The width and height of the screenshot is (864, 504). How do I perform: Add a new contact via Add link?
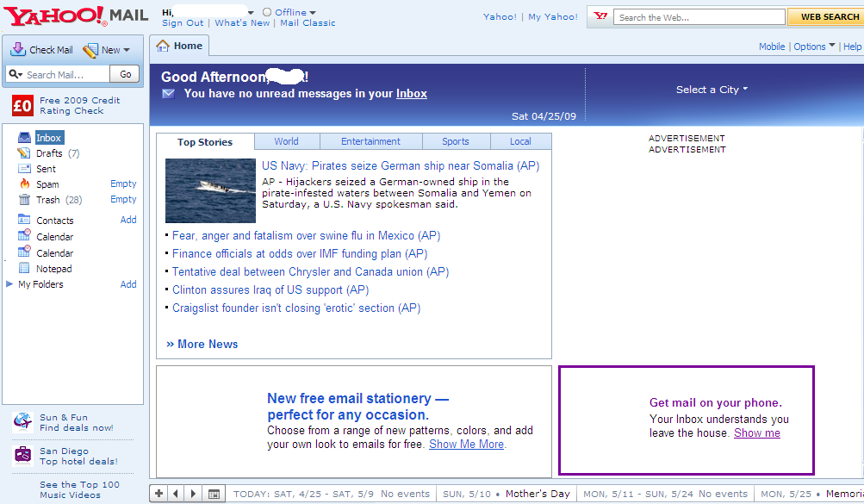pos(128,220)
